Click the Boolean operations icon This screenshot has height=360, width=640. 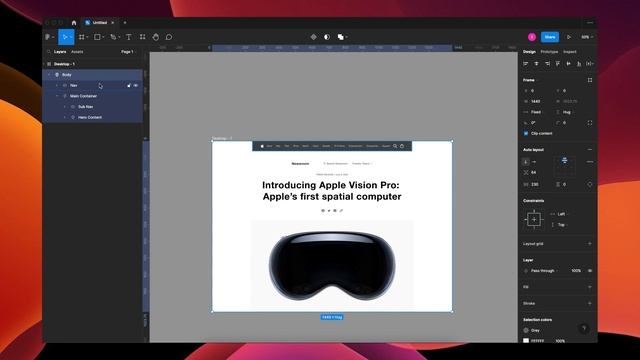pos(341,37)
